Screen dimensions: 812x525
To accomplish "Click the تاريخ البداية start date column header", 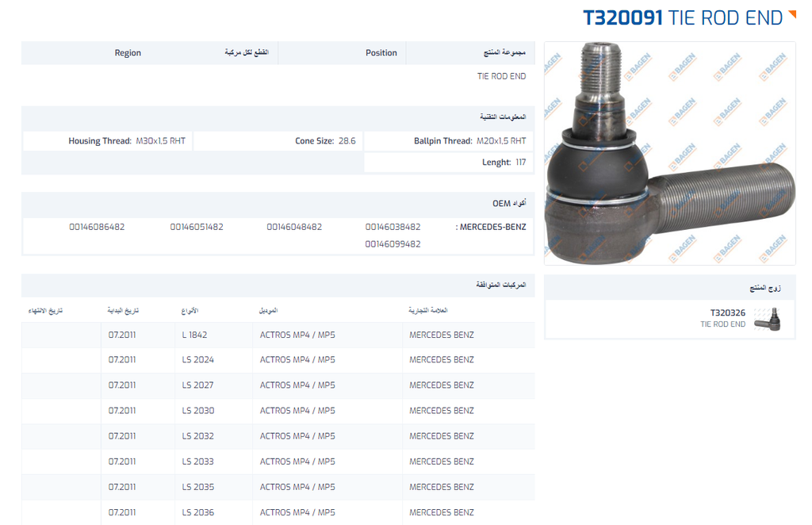I will (x=123, y=310).
